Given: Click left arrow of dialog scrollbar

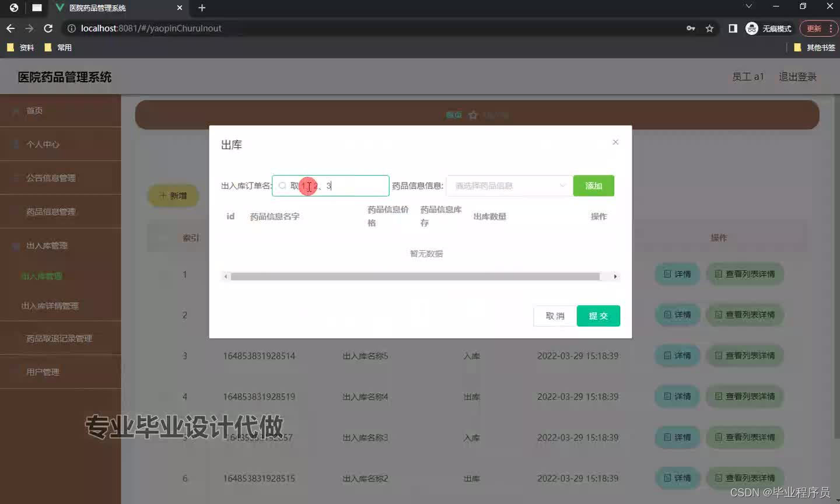Looking at the screenshot, I should tap(226, 276).
